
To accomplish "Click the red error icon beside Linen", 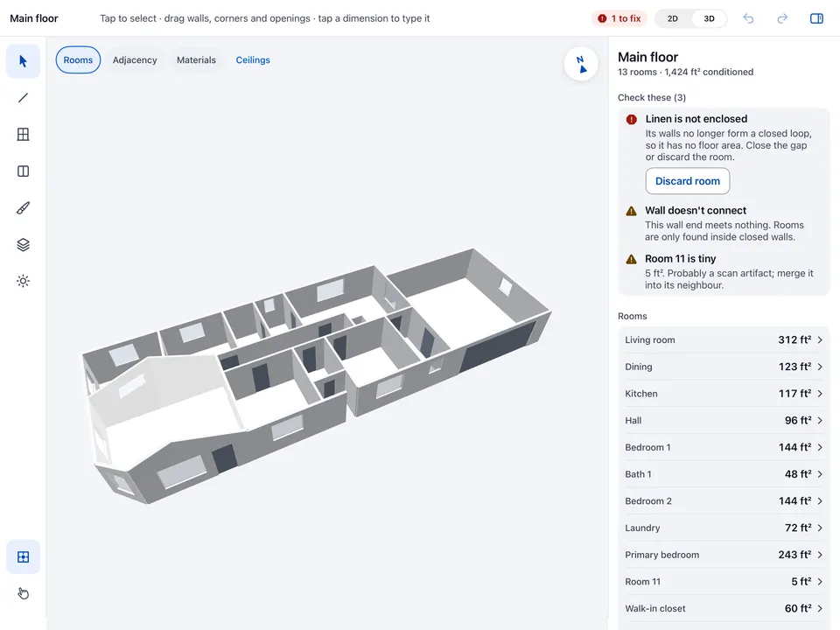I will [x=632, y=120].
